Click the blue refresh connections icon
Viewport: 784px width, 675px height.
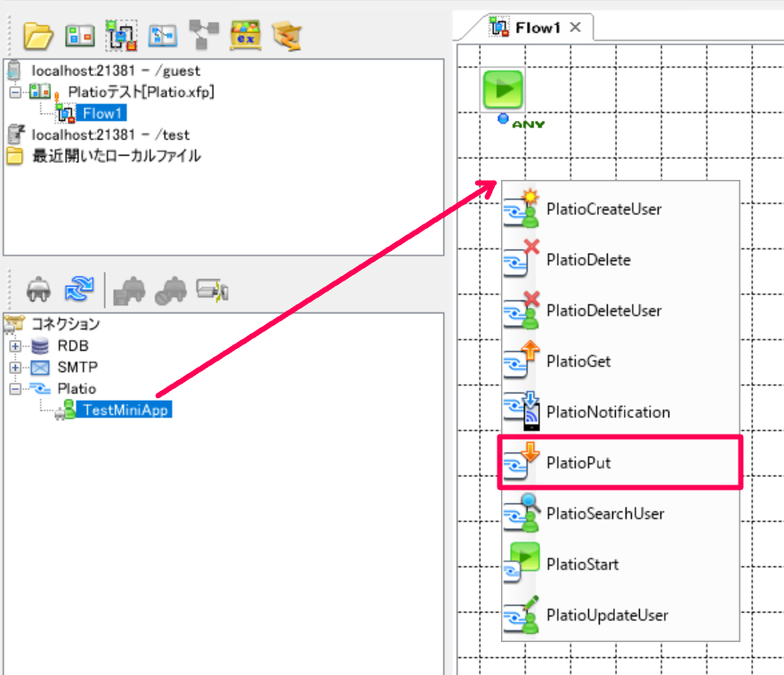[79, 289]
